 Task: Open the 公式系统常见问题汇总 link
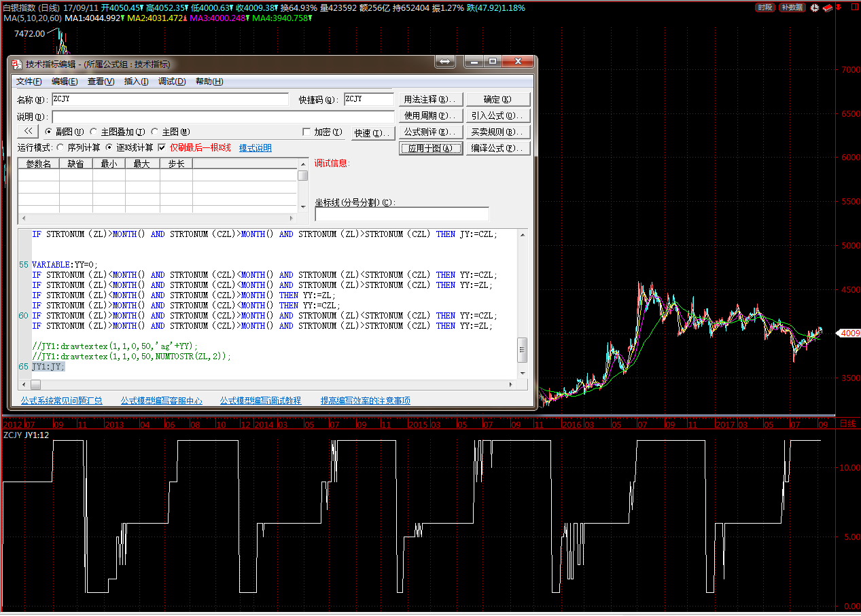point(62,401)
